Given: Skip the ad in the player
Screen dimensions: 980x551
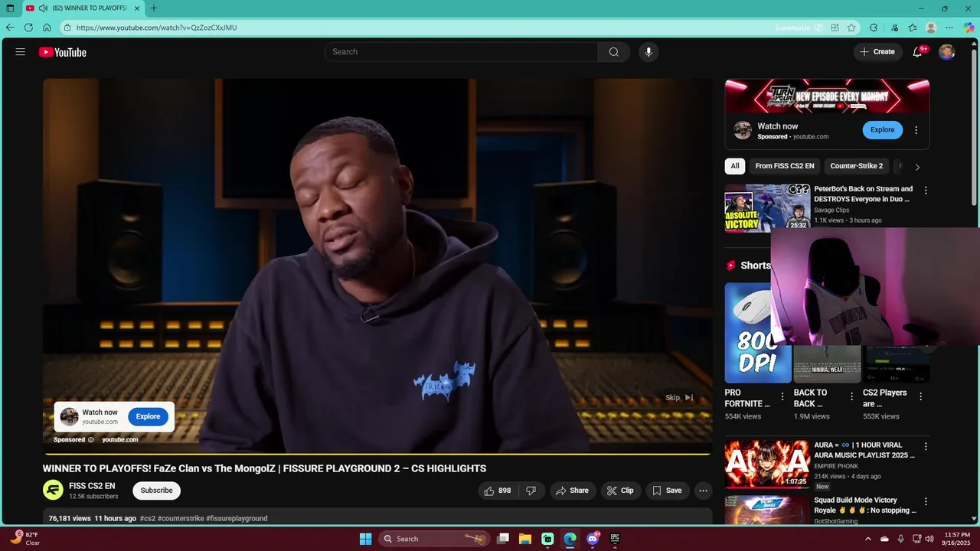Looking at the screenshot, I should (679, 397).
